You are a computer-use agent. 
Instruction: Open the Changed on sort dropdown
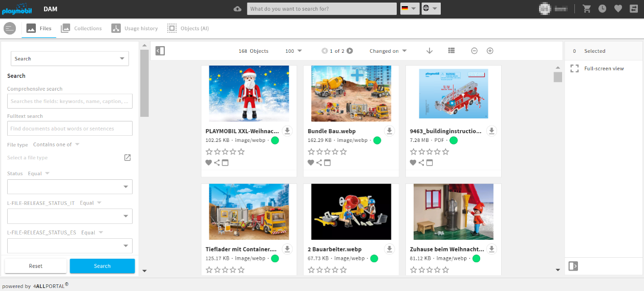pos(388,51)
